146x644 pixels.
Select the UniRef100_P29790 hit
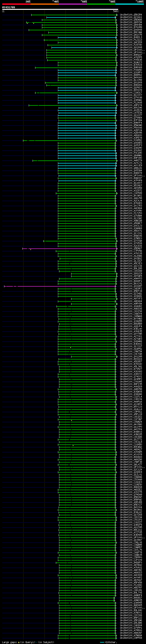tap(131, 45)
